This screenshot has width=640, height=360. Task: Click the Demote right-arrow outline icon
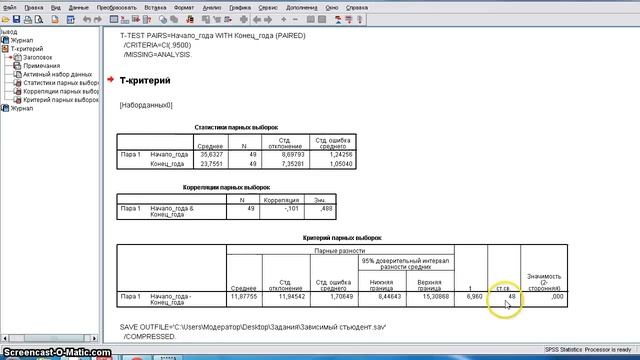coord(268,20)
